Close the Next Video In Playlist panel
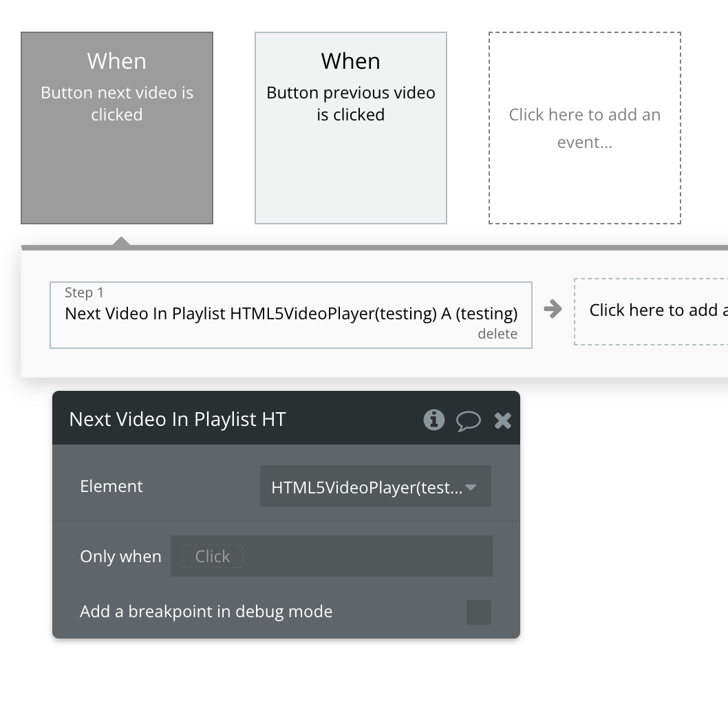Screen dimensions: 728x717 503,420
